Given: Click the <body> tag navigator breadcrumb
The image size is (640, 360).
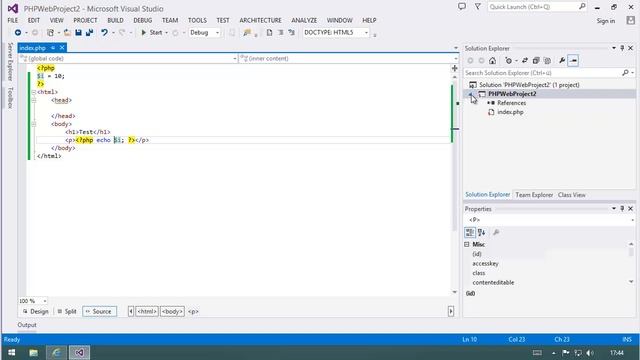Looking at the screenshot, I should [x=172, y=311].
